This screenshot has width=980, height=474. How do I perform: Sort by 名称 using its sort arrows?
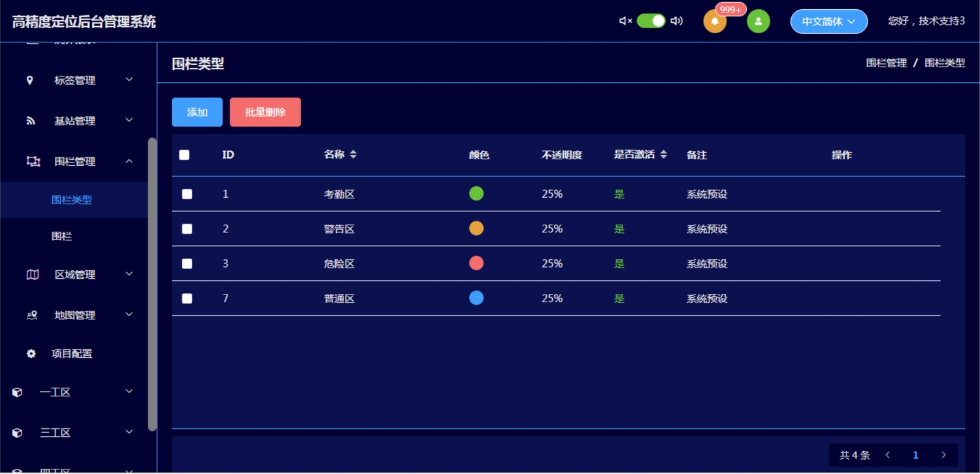click(x=353, y=155)
